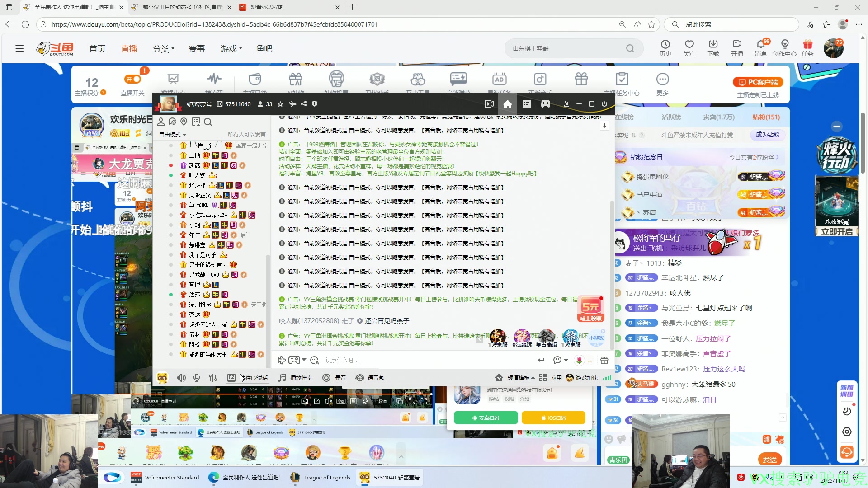Viewport: 868px width, 488px height.
Task: Click the microphone icon in YY bar
Action: [x=197, y=378]
